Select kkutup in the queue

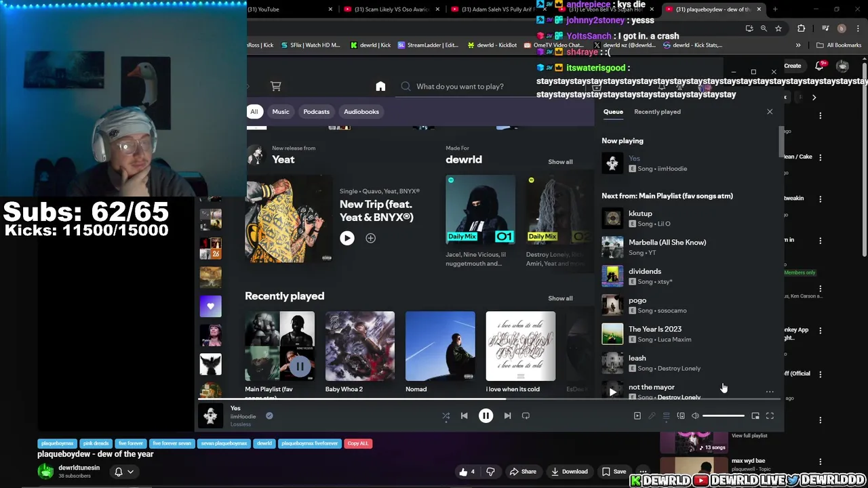tap(688, 218)
